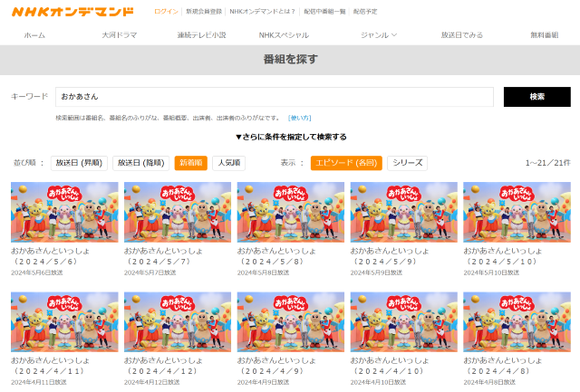Open thumbnail for 2024/5/7 episode
580x392 pixels.
tap(178, 212)
